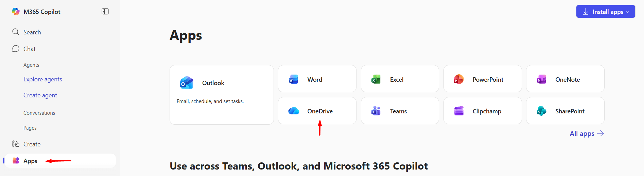Click the Explore agents link
The image size is (644, 176).
[x=42, y=79]
